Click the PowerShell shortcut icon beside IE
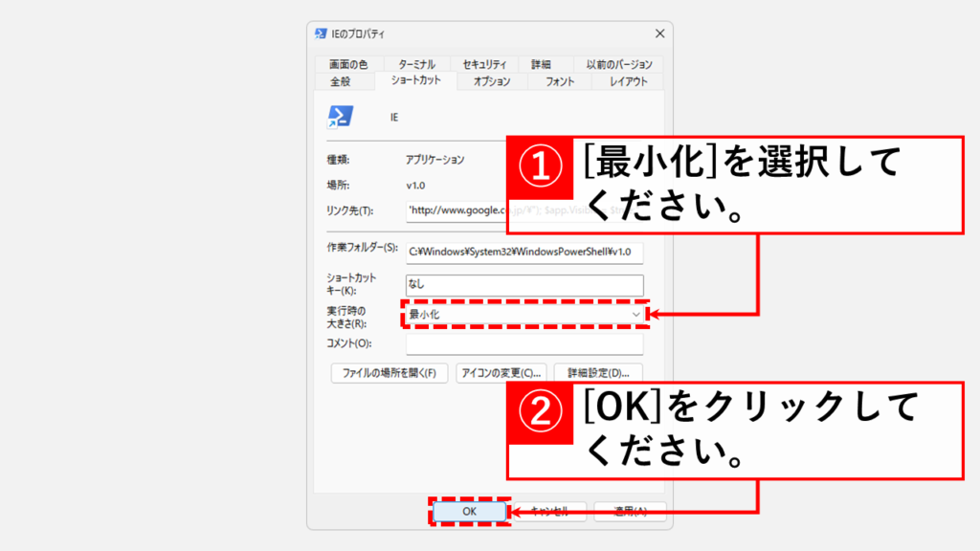The width and height of the screenshot is (980, 551). point(340,117)
